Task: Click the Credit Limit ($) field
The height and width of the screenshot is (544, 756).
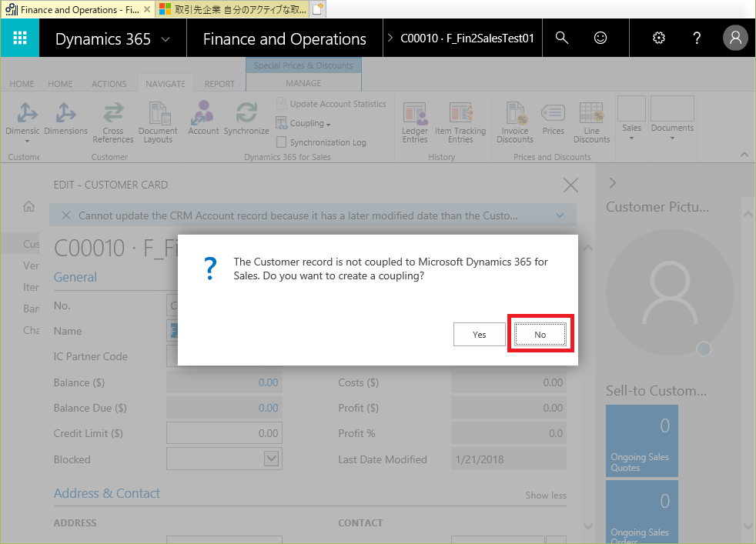Action: [x=224, y=433]
